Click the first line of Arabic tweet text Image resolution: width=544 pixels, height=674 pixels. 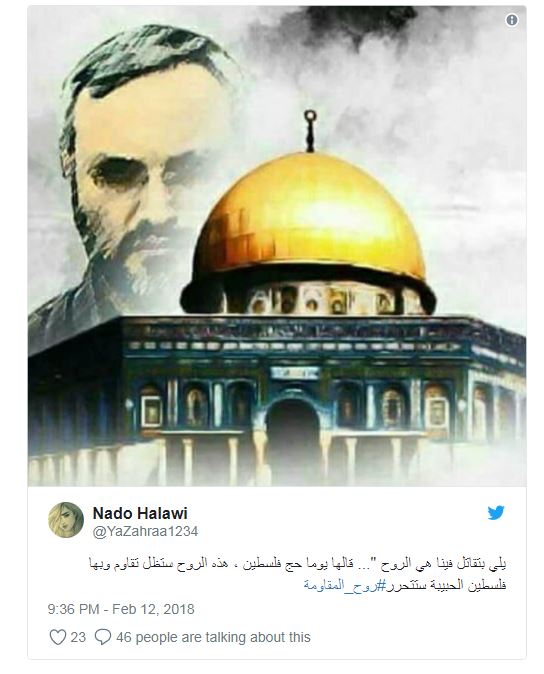(x=297, y=564)
